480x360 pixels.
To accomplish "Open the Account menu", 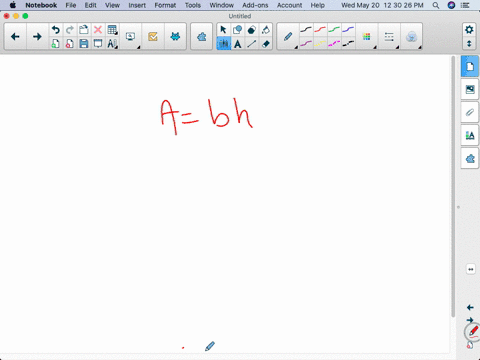I will click(289, 5).
